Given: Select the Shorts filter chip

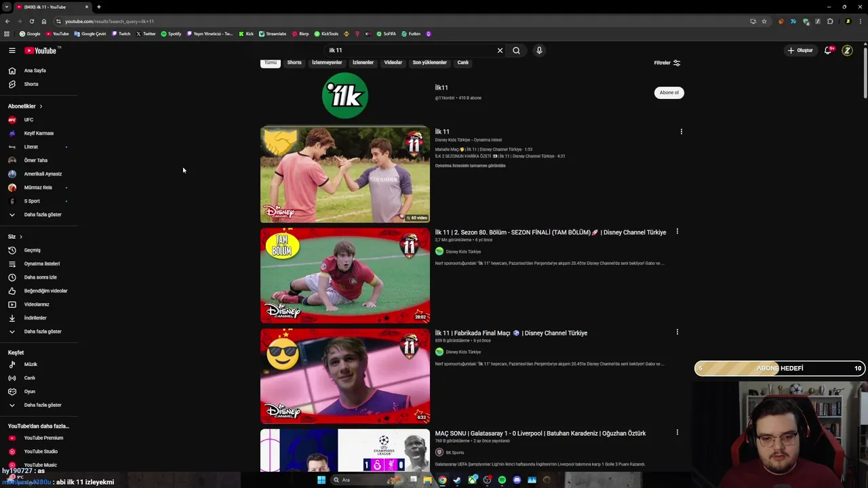Looking at the screenshot, I should (x=294, y=62).
